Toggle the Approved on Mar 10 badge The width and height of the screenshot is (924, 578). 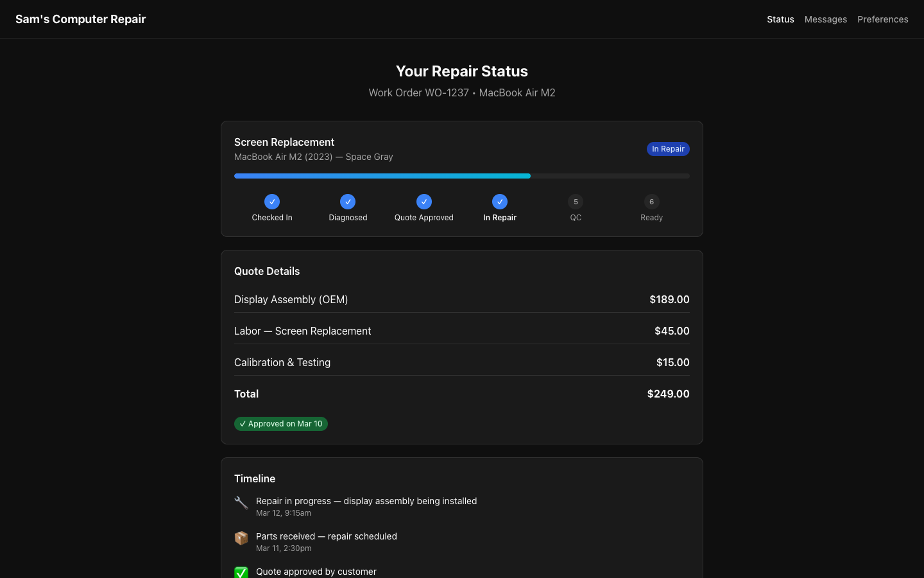[x=281, y=424]
